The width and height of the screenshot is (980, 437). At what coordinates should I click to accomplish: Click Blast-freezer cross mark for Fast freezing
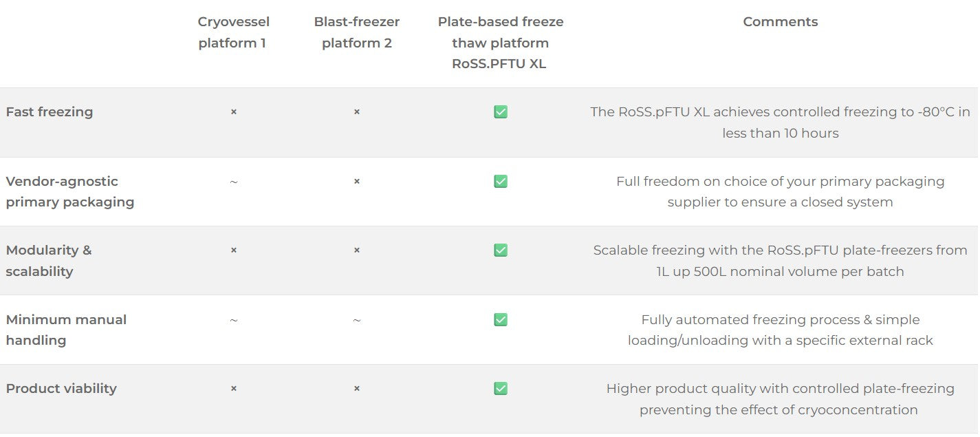[357, 112]
